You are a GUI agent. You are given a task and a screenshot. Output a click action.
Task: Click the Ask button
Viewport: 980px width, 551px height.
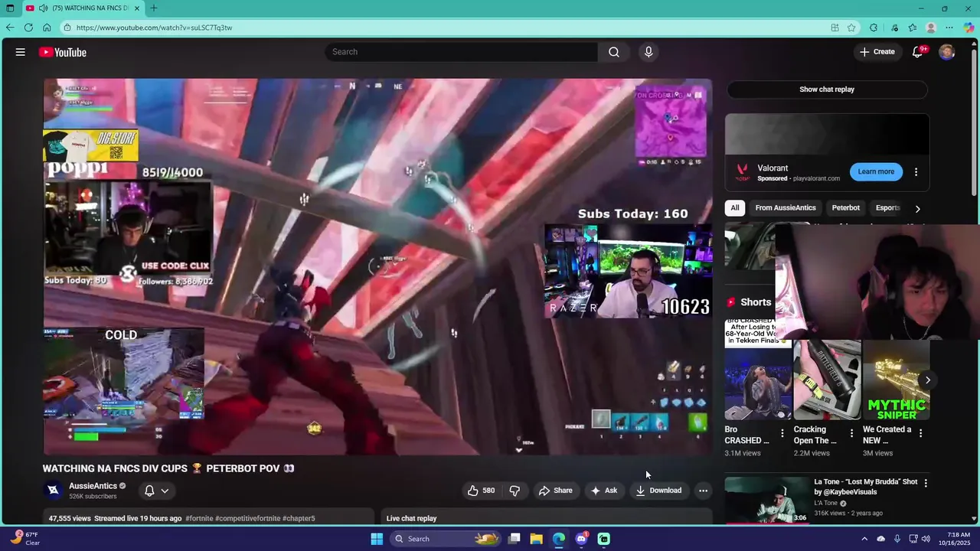pos(603,491)
